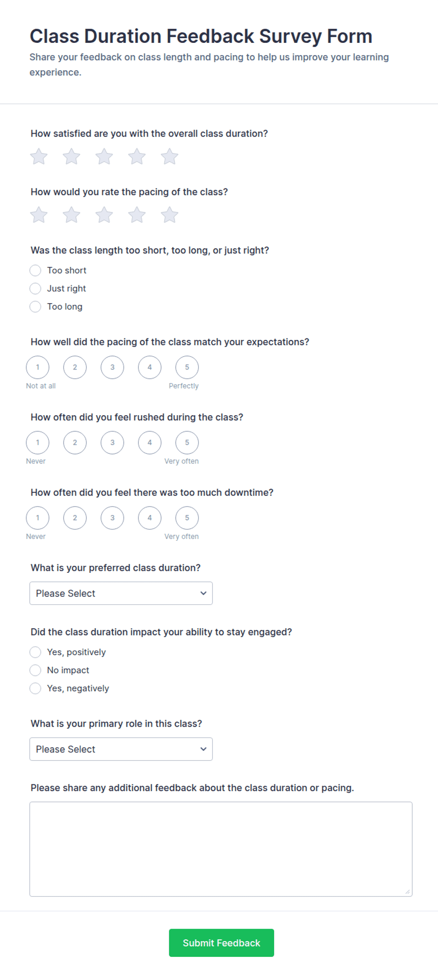438x980 pixels.
Task: Rate overall class duration with fifth star
Action: pyautogui.click(x=170, y=157)
